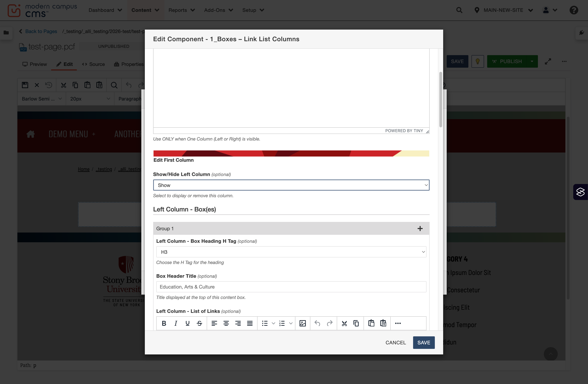588x384 pixels.
Task: Open the Reports menu
Action: [182, 10]
